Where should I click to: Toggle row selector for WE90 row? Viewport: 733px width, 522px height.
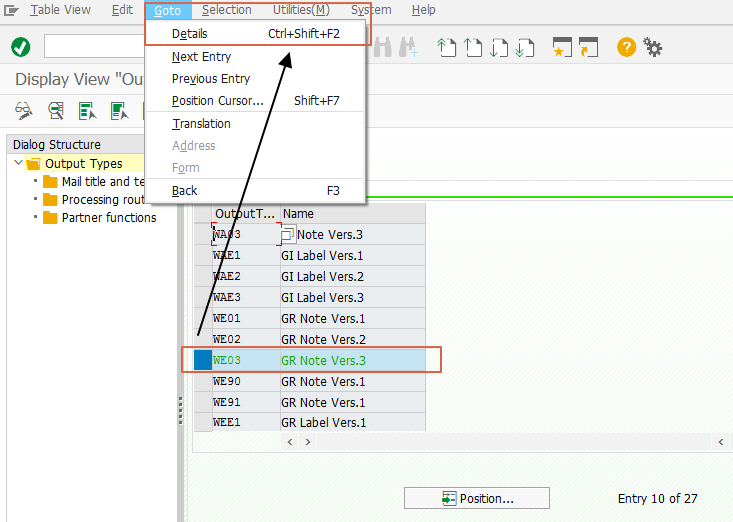[203, 381]
